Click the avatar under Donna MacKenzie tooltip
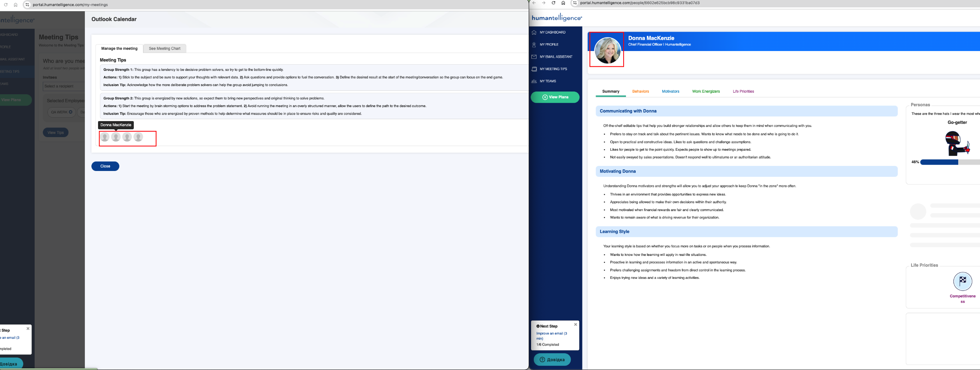Viewport: 980px width, 370px height. coord(116,137)
